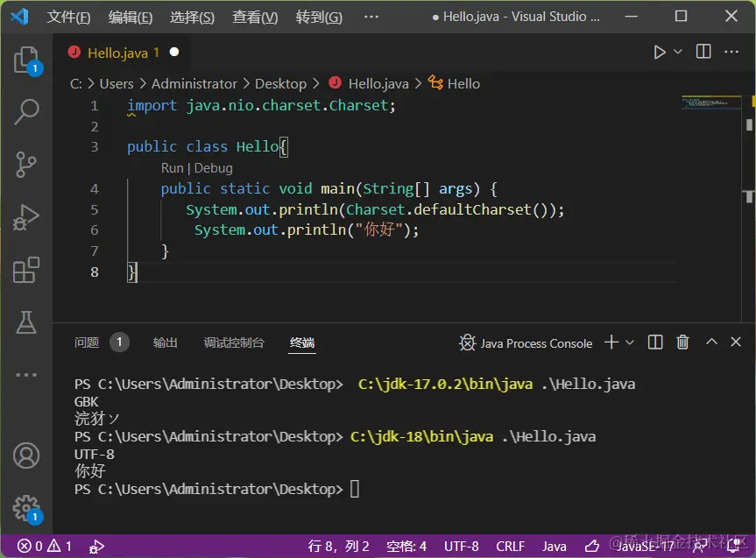Screen dimensions: 756x558
Task: Click C: drive in the breadcrumb
Action: click(x=75, y=84)
